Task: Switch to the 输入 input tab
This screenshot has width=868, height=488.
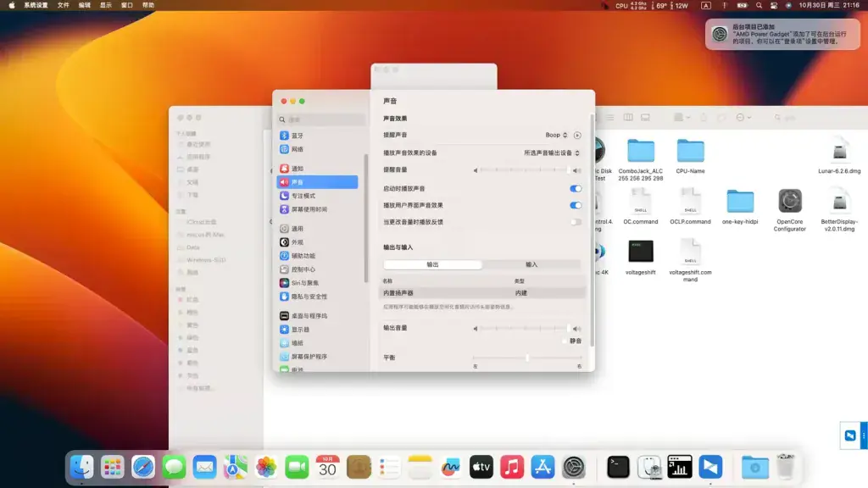Action: coord(531,264)
